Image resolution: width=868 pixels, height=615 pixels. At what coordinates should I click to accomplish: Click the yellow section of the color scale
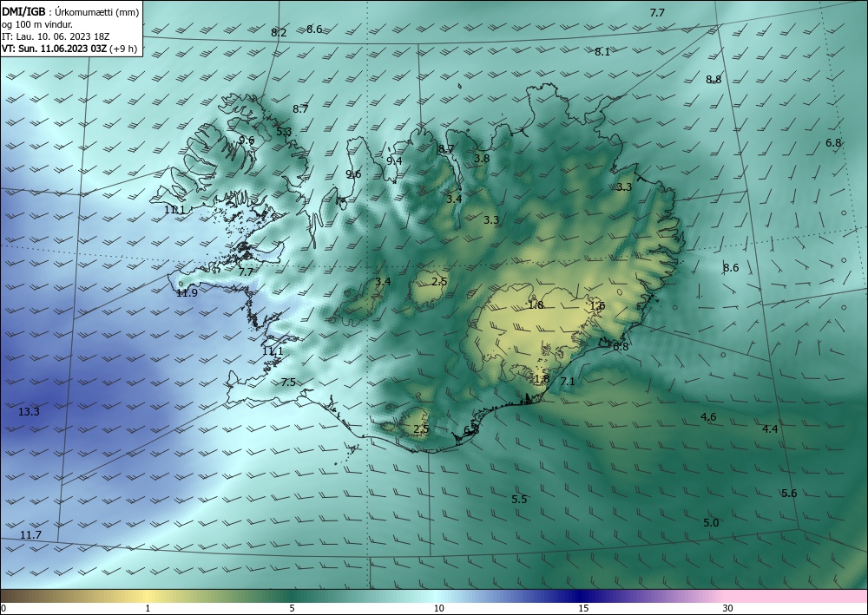148,596
